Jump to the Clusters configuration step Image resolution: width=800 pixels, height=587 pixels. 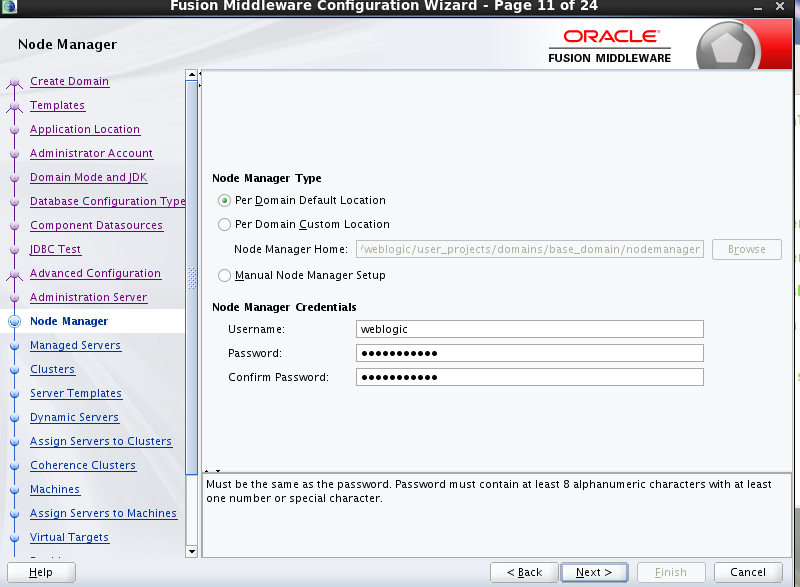[x=52, y=369]
